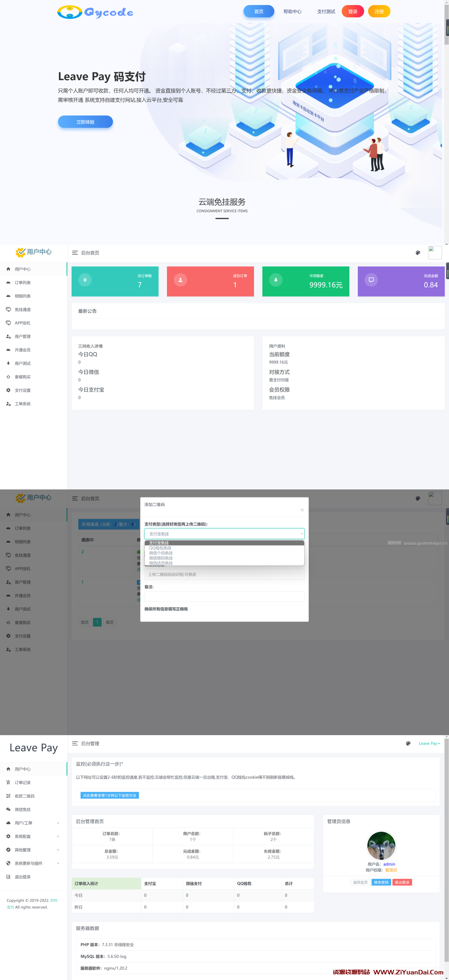Click the highlighted page 1 pagination button
This screenshot has width=449, height=980.
coord(97,622)
